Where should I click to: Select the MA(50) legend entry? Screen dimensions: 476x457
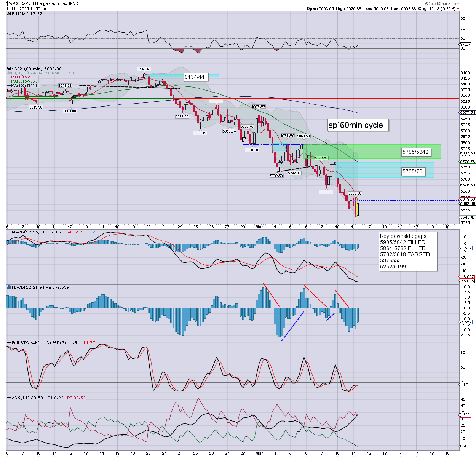point(24,81)
